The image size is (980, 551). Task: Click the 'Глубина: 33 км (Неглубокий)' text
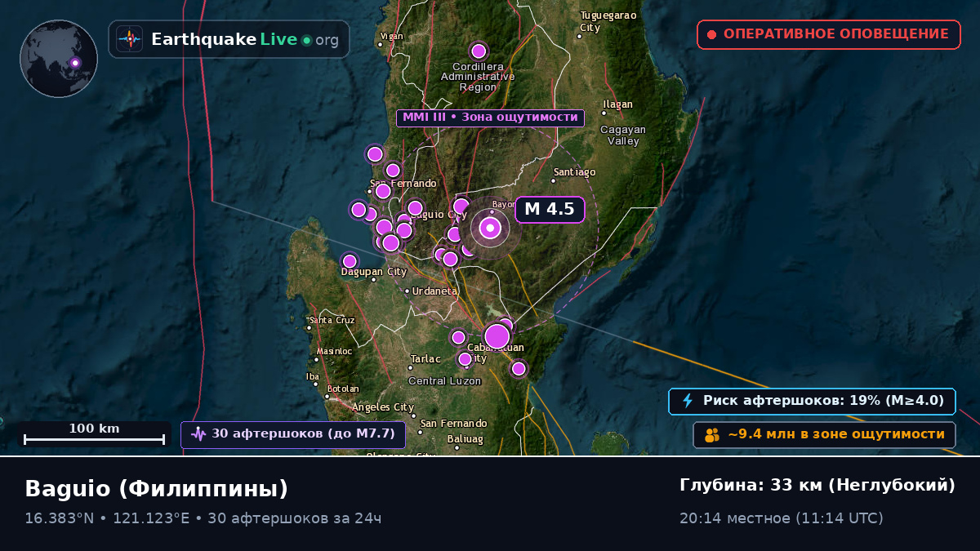coord(817,485)
